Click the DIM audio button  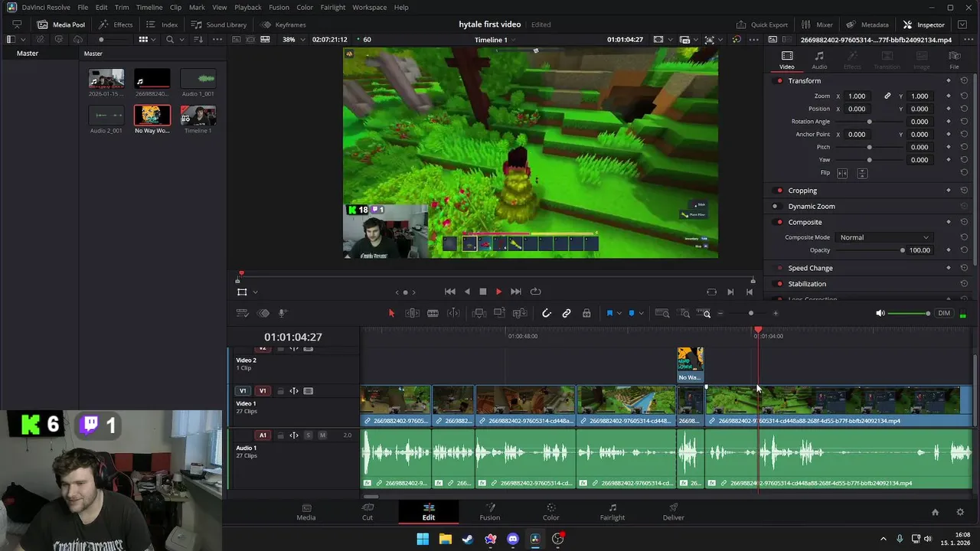[x=944, y=313]
